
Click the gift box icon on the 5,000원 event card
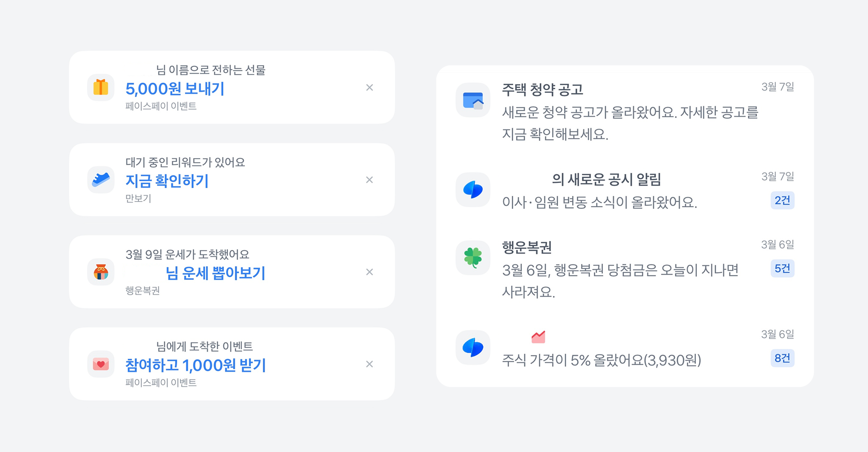tap(101, 87)
